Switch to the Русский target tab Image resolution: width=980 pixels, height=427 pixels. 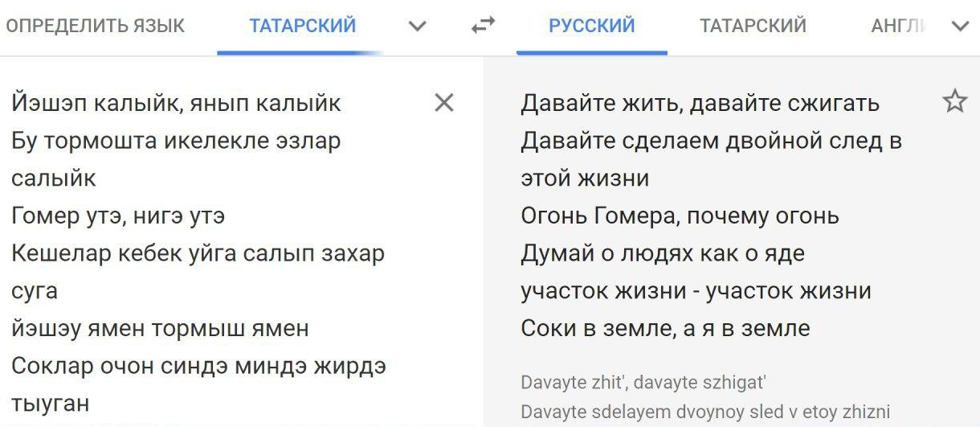[591, 26]
